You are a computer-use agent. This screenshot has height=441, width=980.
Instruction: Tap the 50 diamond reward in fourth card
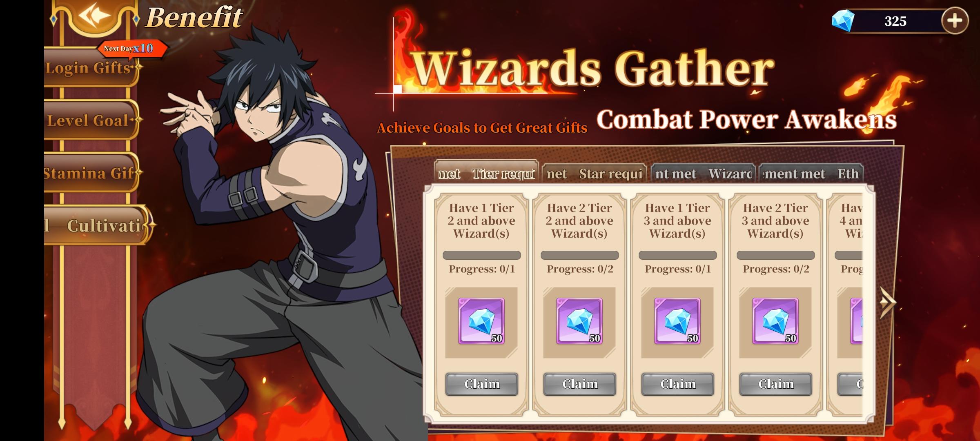coord(775,321)
